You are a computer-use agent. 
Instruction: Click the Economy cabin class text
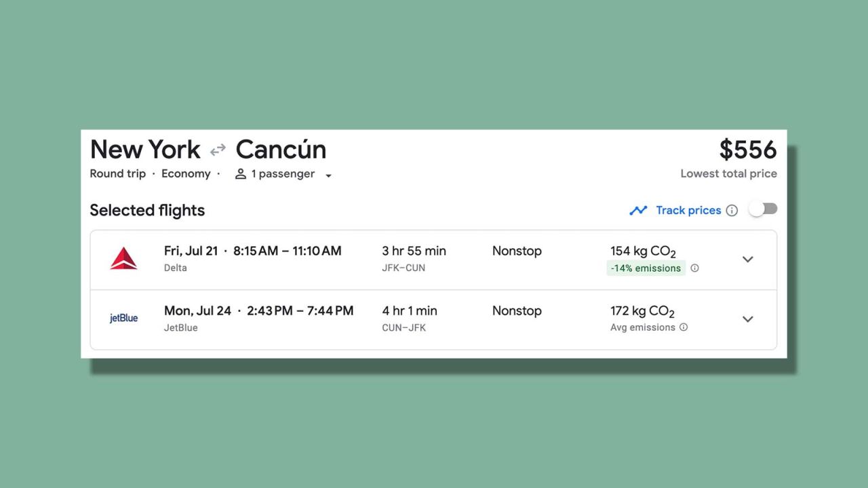click(186, 174)
